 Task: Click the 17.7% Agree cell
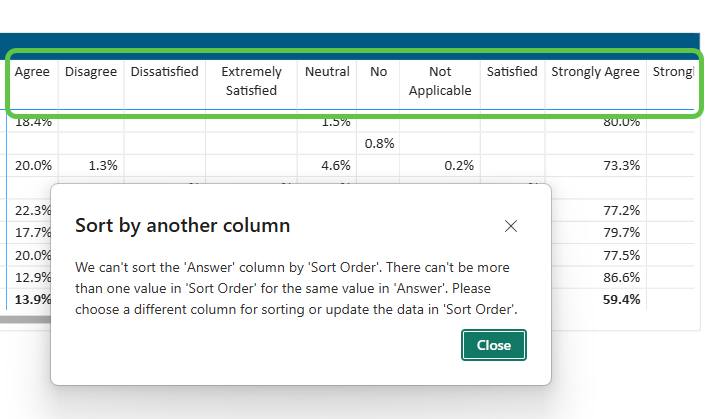point(33,233)
